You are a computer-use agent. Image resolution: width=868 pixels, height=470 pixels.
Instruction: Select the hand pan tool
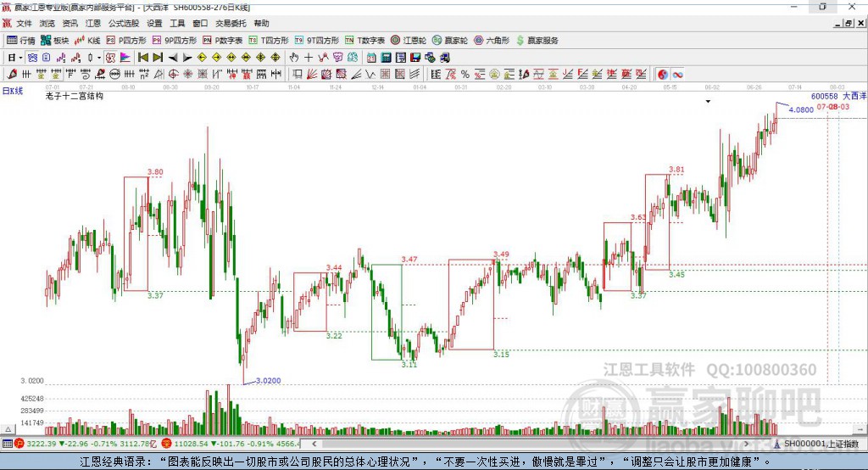294,58
